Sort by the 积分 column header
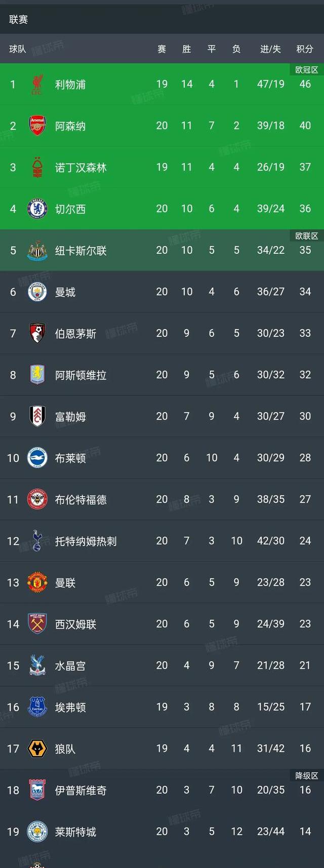Image resolution: width=324 pixels, height=868 pixels. click(305, 49)
